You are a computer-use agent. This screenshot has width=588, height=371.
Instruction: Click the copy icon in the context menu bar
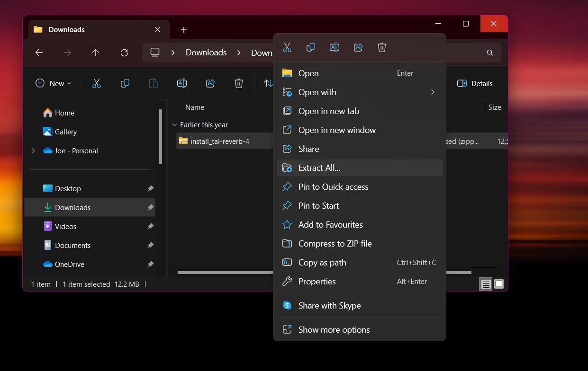pos(310,47)
